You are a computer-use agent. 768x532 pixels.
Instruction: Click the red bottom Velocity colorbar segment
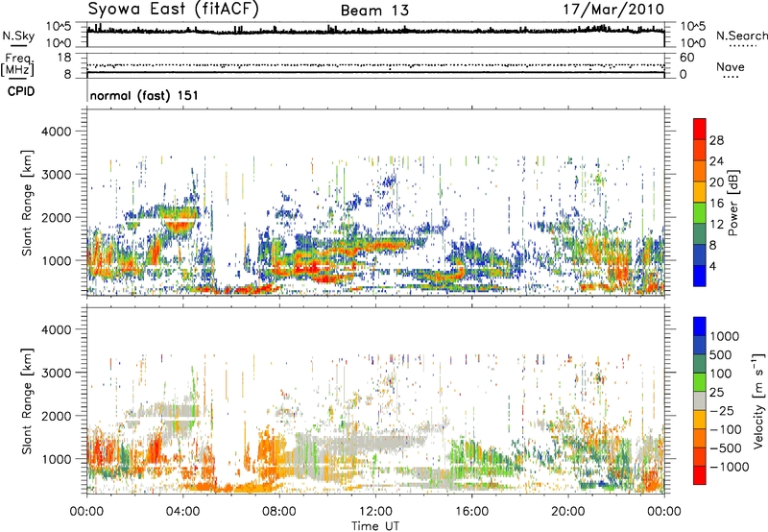point(700,475)
